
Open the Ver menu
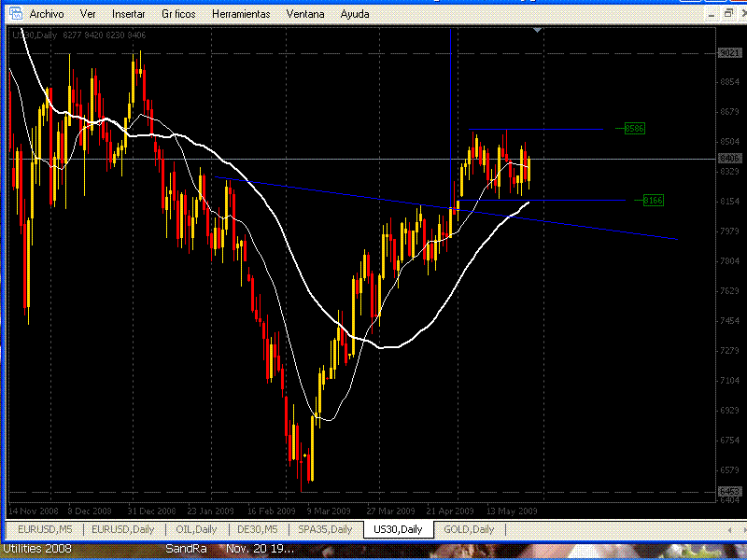tap(88, 14)
